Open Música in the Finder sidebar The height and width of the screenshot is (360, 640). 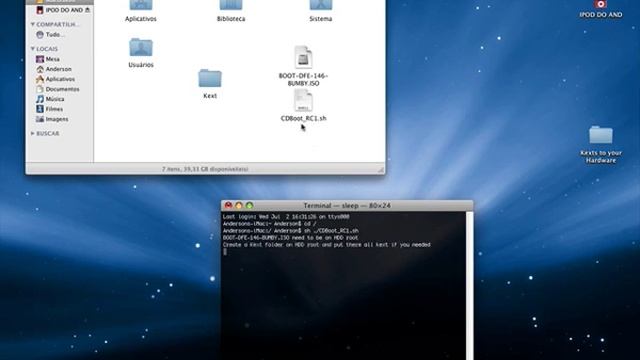click(50, 99)
